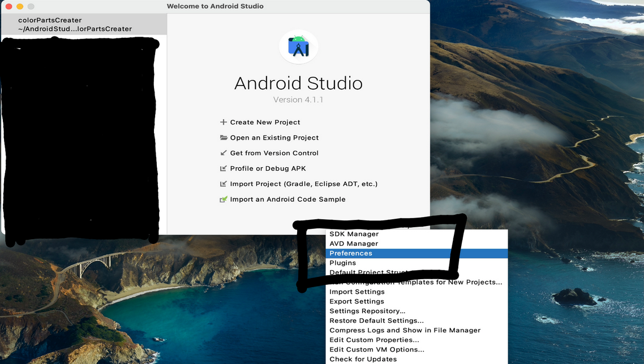Click the icon beside Profile or Debug APK

pos(224,168)
